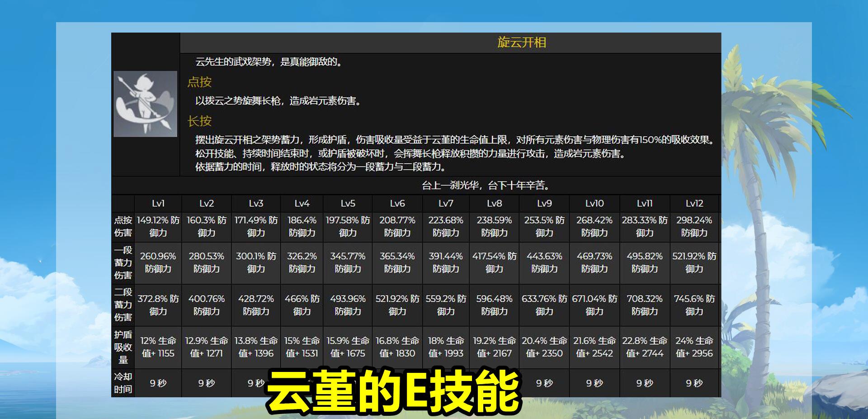
Task: Click the 一段蓄力伤害 row label
Action: pyautogui.click(x=123, y=263)
